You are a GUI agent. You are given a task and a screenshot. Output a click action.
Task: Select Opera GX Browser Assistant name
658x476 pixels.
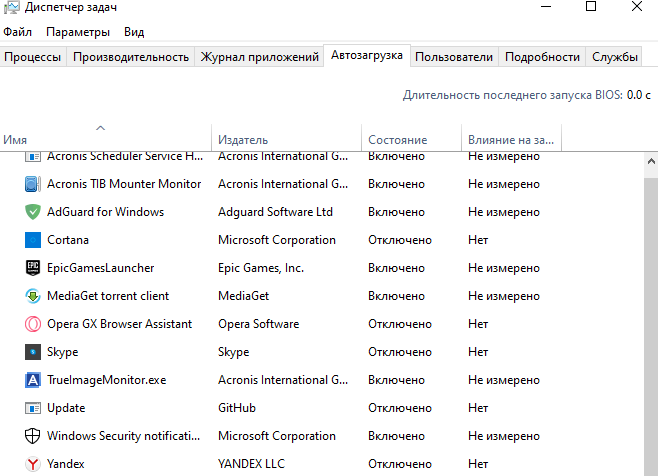(120, 324)
